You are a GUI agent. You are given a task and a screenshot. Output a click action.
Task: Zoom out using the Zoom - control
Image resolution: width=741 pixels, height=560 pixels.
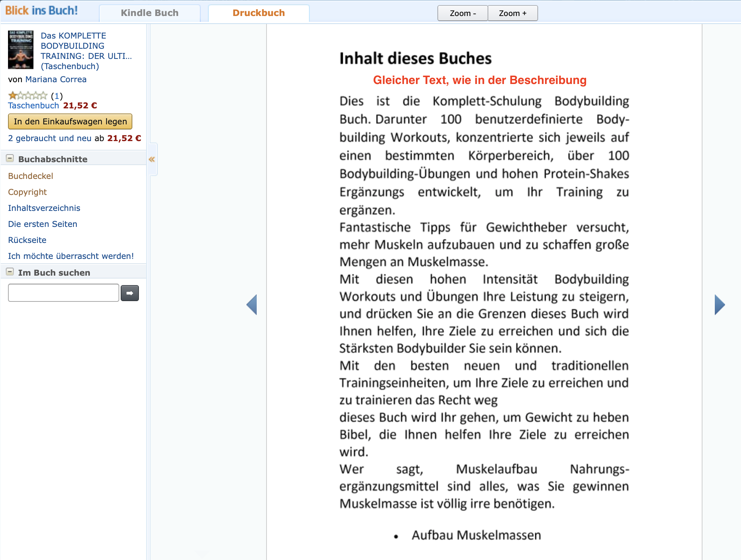[462, 13]
